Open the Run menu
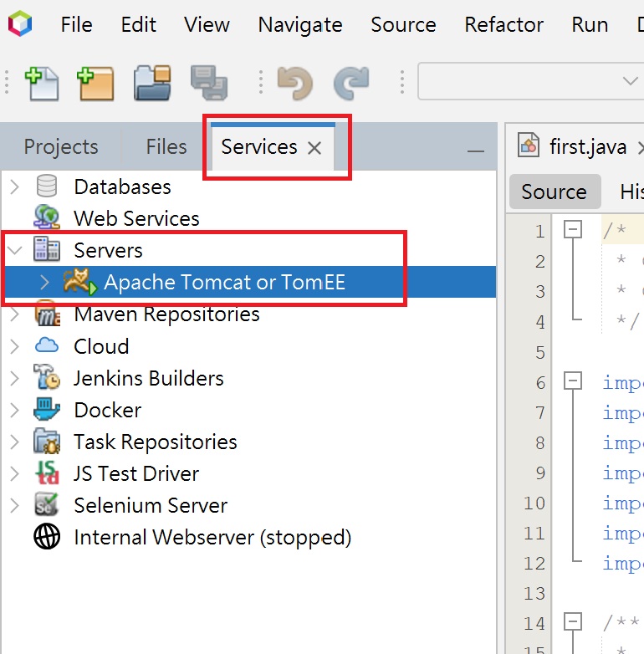 pyautogui.click(x=590, y=24)
